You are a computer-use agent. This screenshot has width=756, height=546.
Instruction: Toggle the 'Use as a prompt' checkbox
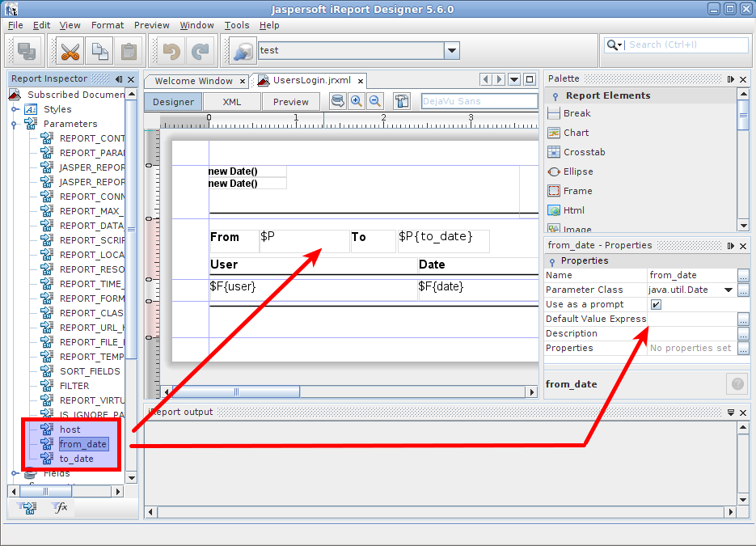pos(656,305)
